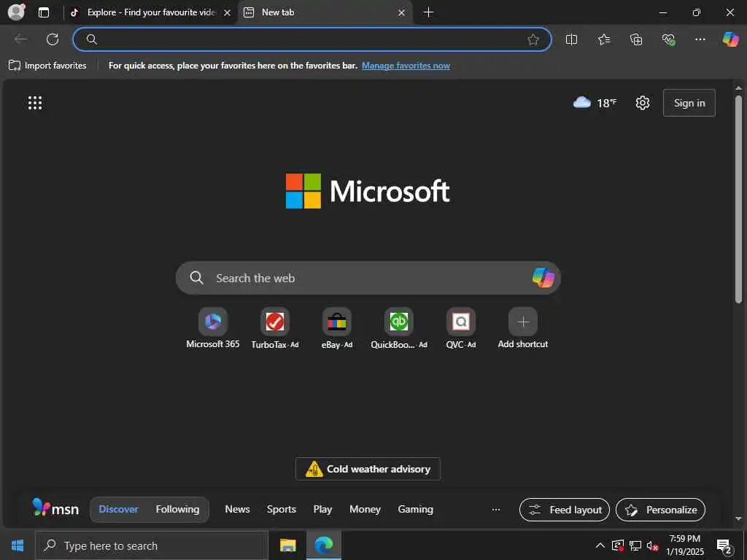Add this page to favorites star
The image size is (747, 560).
click(533, 39)
